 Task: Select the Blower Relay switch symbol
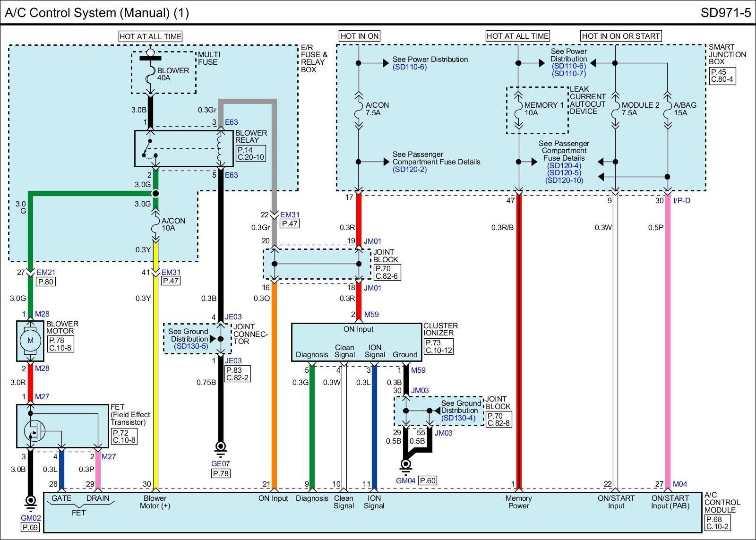(151, 148)
